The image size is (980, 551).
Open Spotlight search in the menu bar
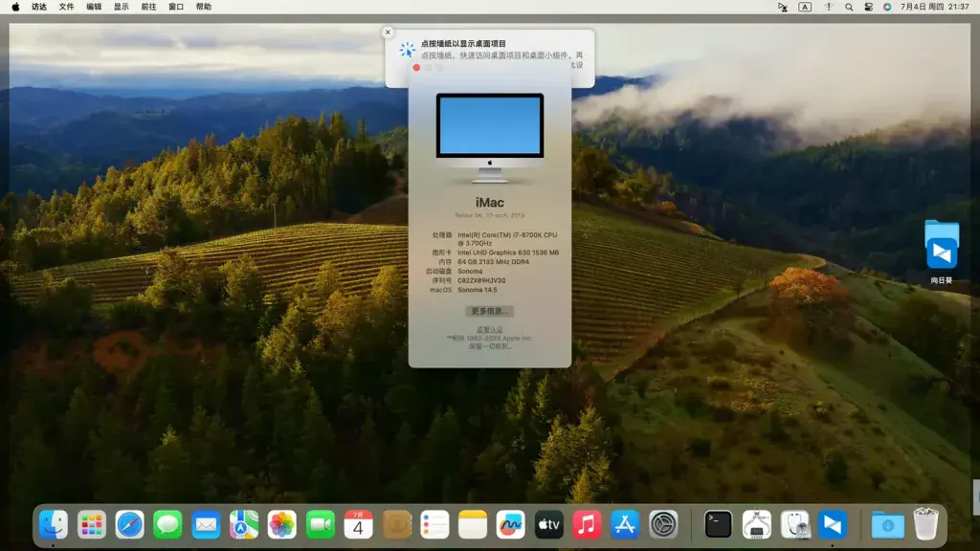click(x=849, y=7)
